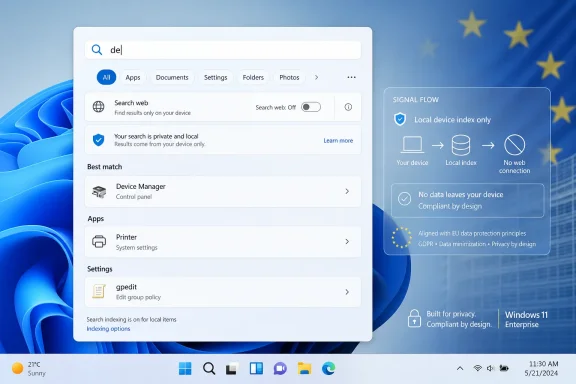Click padlock icon near "Built for privacy"
576x384 pixels.
(x=414, y=318)
